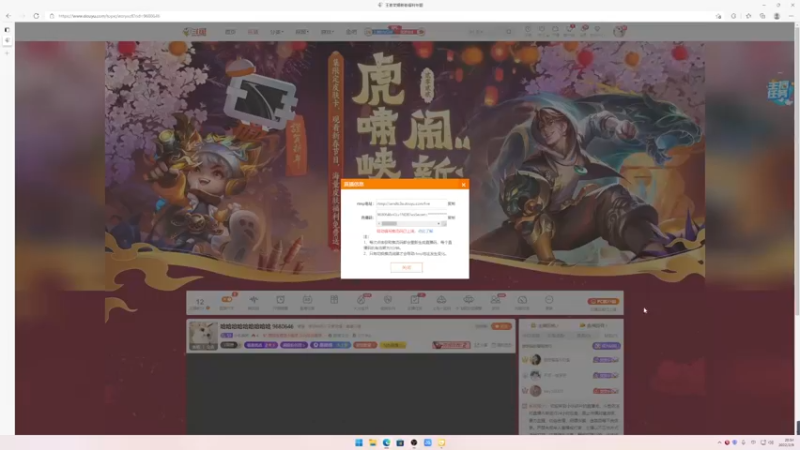Viewport: 800px width, 450px height.
Task: Open the blue link below the stream code
Action: 426,231
